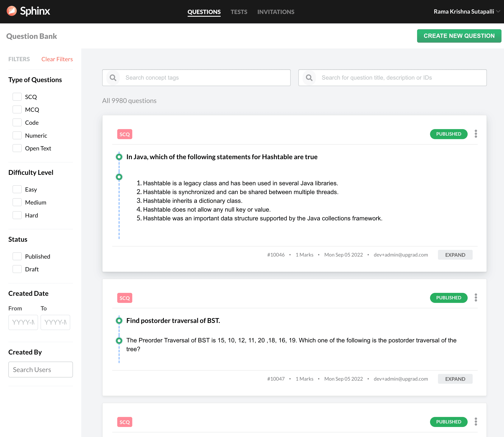Enable the SCQ question type filter
Image resolution: width=504 pixels, height=437 pixels.
click(17, 97)
